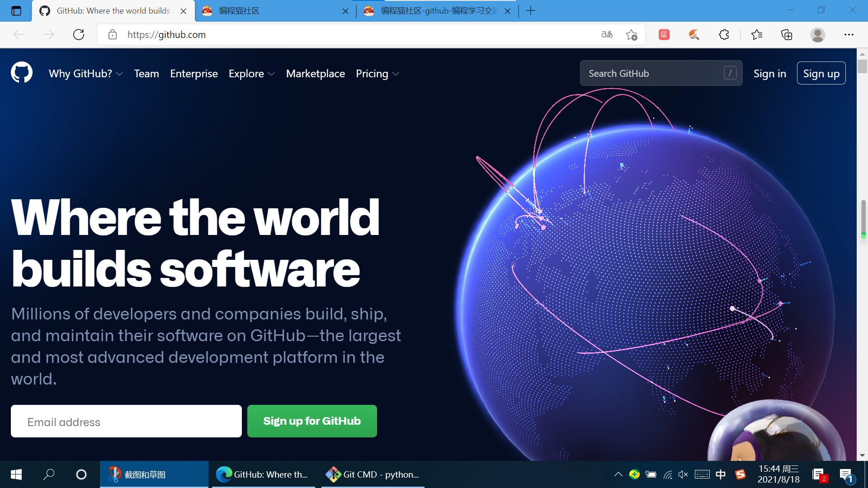Open the notification action center icon
Image resolution: width=868 pixels, height=488 pixels.
coord(847,475)
